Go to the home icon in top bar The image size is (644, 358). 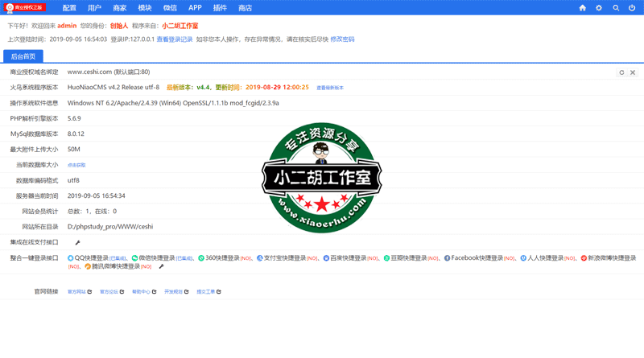tap(582, 8)
